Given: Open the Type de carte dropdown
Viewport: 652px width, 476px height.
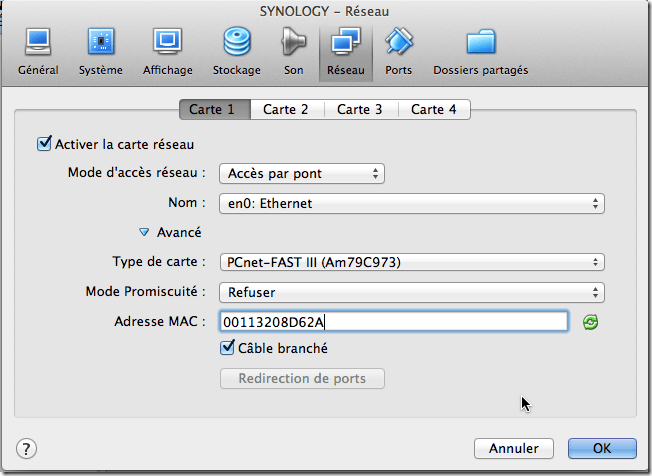Looking at the screenshot, I should tap(412, 262).
